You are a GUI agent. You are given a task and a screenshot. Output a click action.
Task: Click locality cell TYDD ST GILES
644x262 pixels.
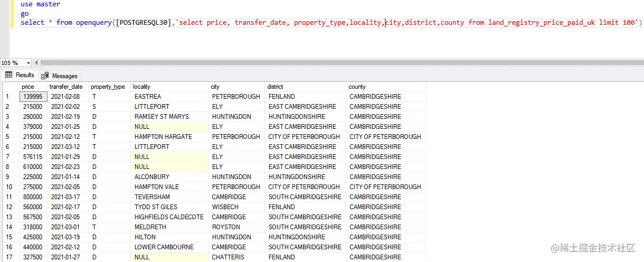point(169,207)
